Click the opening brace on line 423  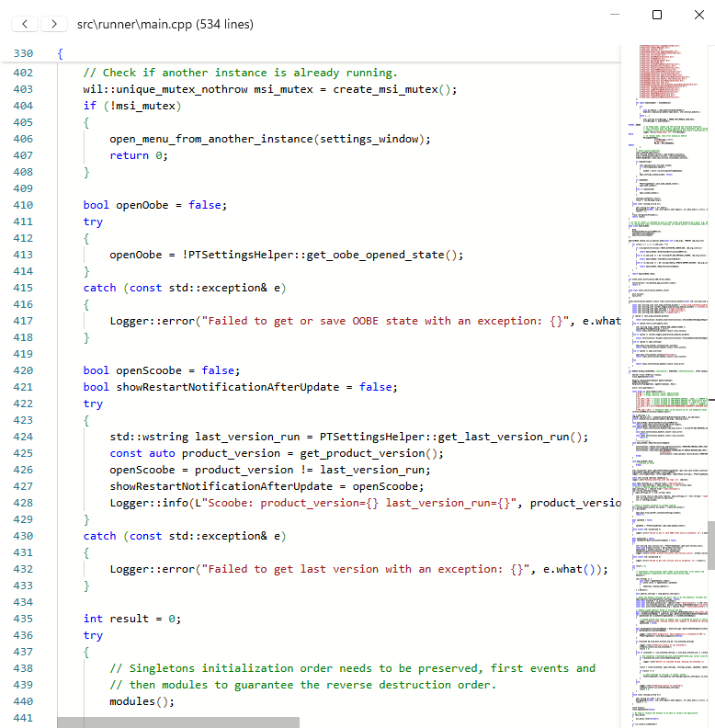click(86, 420)
